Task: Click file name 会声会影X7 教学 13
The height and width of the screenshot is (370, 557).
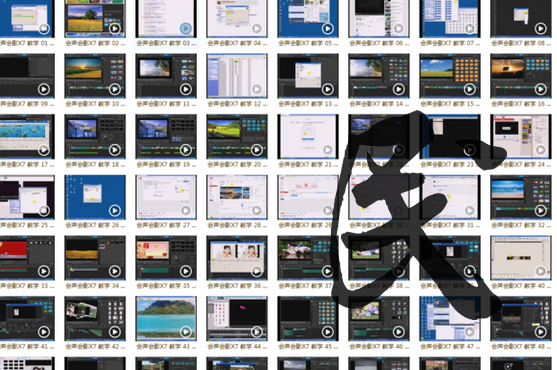Action: tap(308, 104)
